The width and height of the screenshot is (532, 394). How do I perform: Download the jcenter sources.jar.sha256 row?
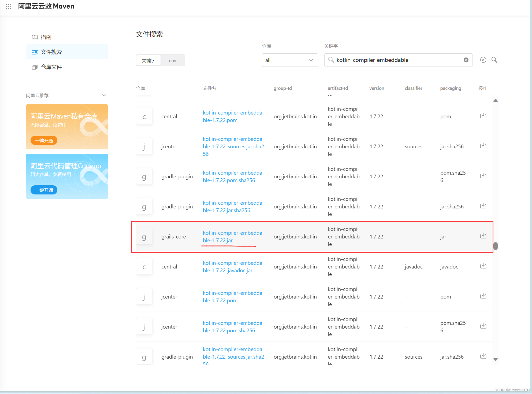click(483, 146)
